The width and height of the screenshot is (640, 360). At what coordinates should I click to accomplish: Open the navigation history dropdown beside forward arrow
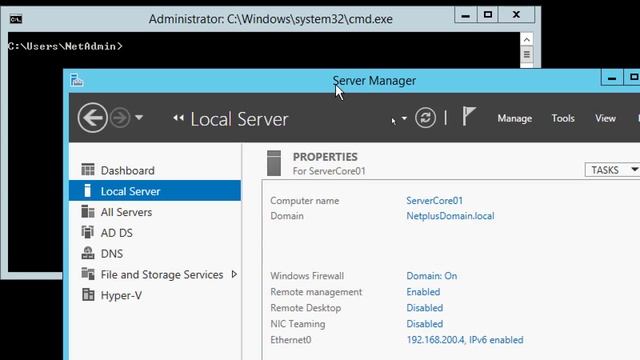click(139, 118)
